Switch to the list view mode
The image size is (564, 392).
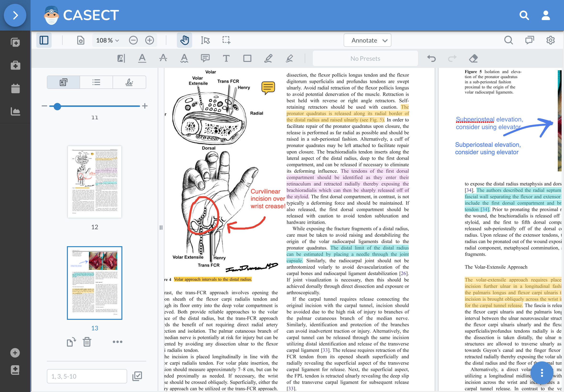pyautogui.click(x=96, y=82)
